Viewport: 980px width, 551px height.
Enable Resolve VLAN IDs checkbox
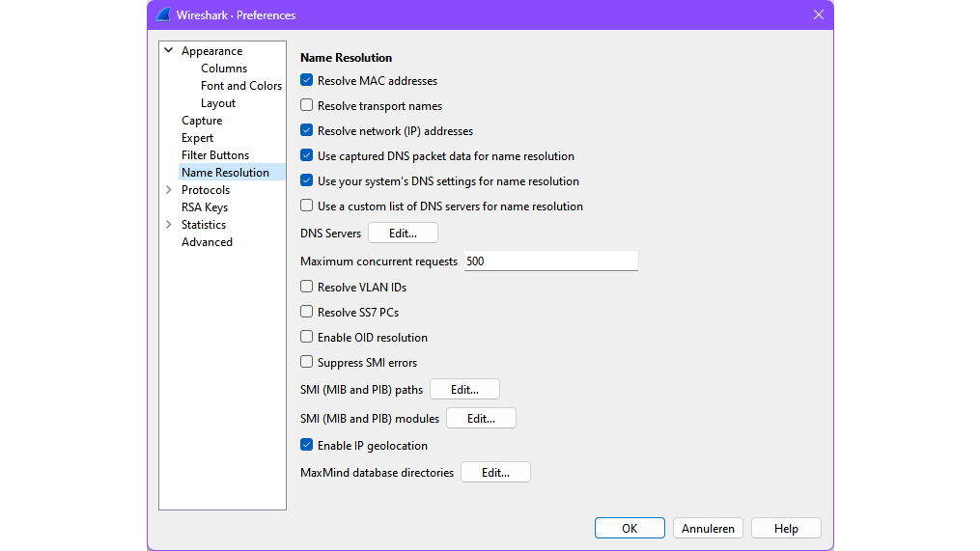307,288
